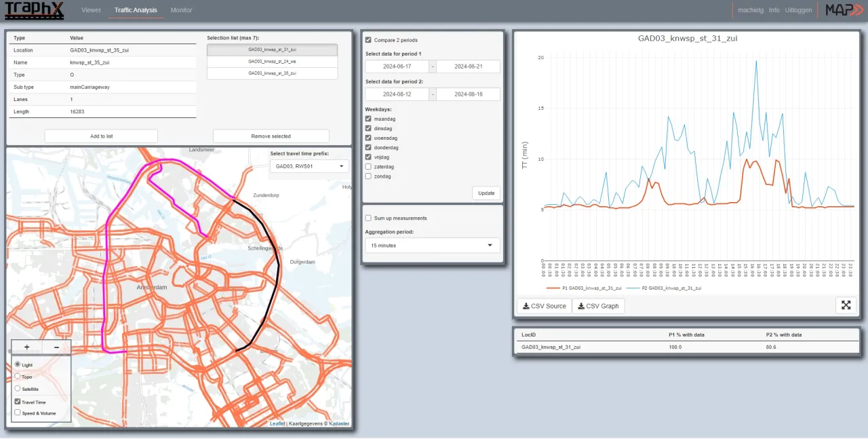Click period 2 start date 2024-08-12
This screenshot has height=439, width=868.
(397, 94)
